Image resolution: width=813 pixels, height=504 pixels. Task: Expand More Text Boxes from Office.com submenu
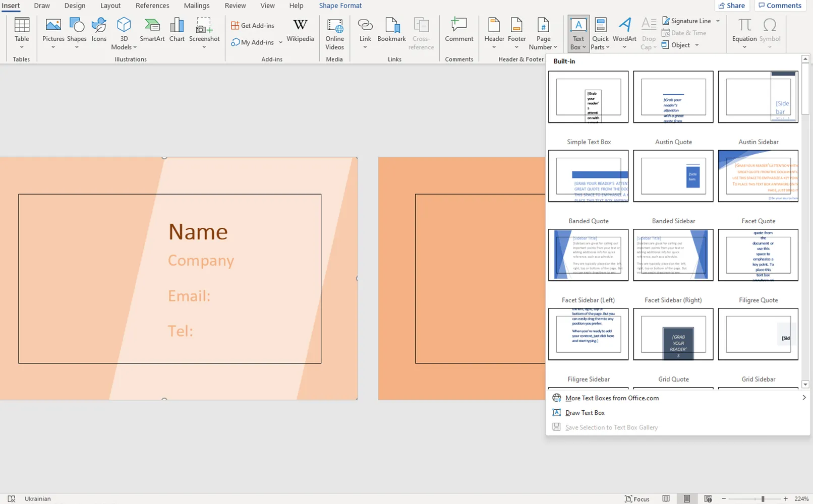point(804,398)
